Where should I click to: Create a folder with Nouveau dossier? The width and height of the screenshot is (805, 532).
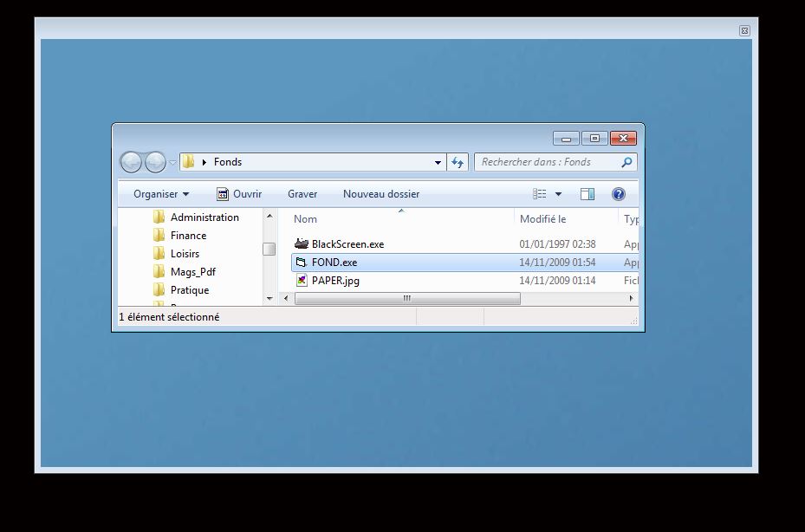coord(380,194)
